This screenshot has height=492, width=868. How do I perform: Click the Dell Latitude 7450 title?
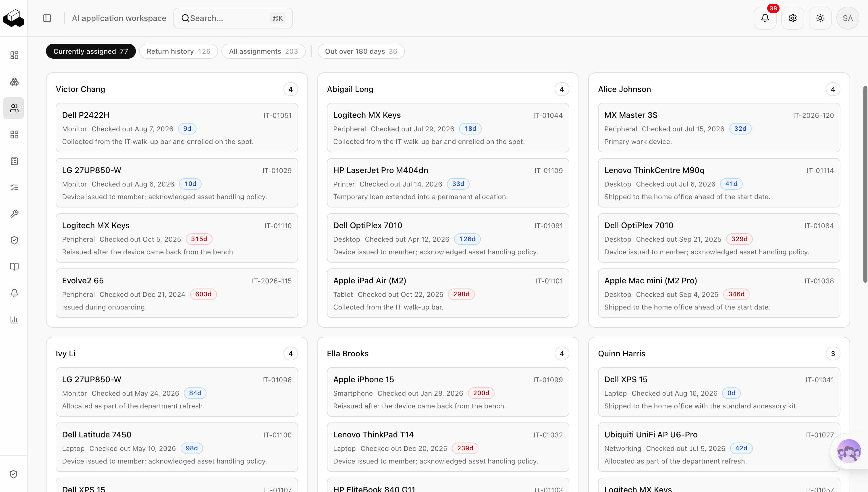pos(97,435)
